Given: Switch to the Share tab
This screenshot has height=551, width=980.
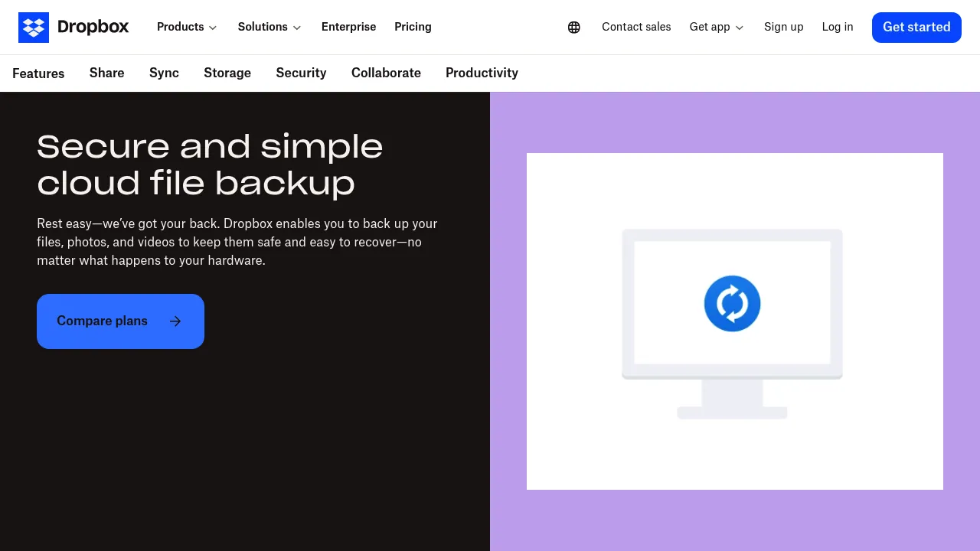Looking at the screenshot, I should pyautogui.click(x=106, y=73).
